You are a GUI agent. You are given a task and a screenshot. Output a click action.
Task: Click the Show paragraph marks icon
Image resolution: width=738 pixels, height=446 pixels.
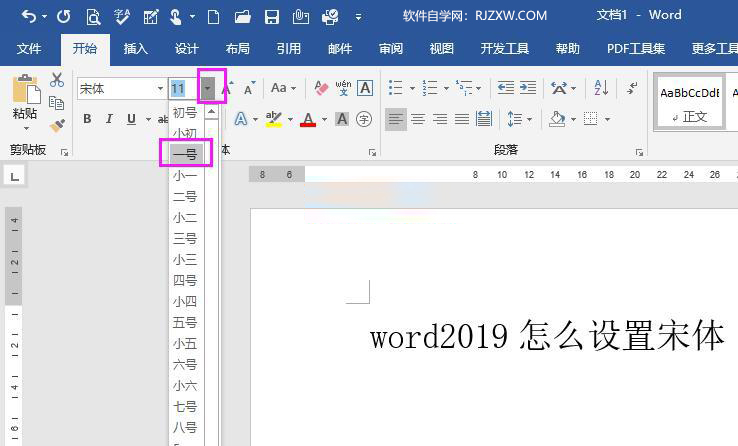pos(632,88)
